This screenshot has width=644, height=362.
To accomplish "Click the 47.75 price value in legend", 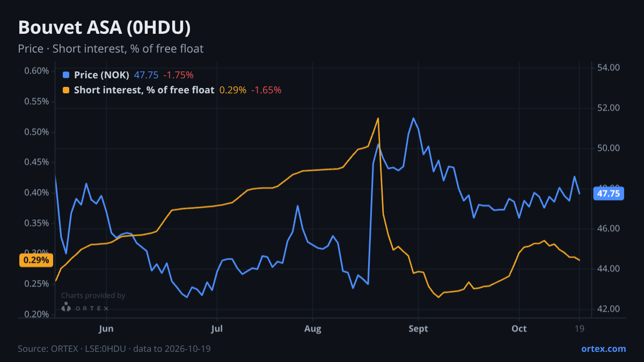I will [x=146, y=75].
